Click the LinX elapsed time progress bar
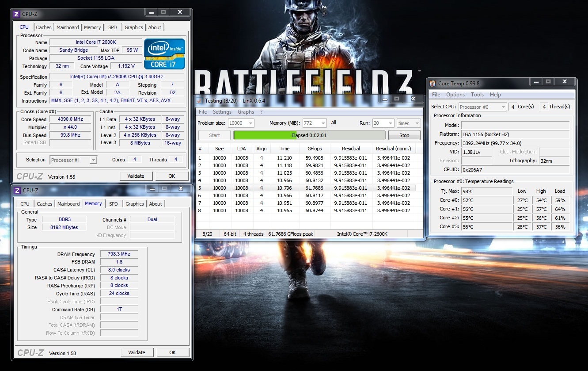The image size is (588, 371). [x=309, y=135]
